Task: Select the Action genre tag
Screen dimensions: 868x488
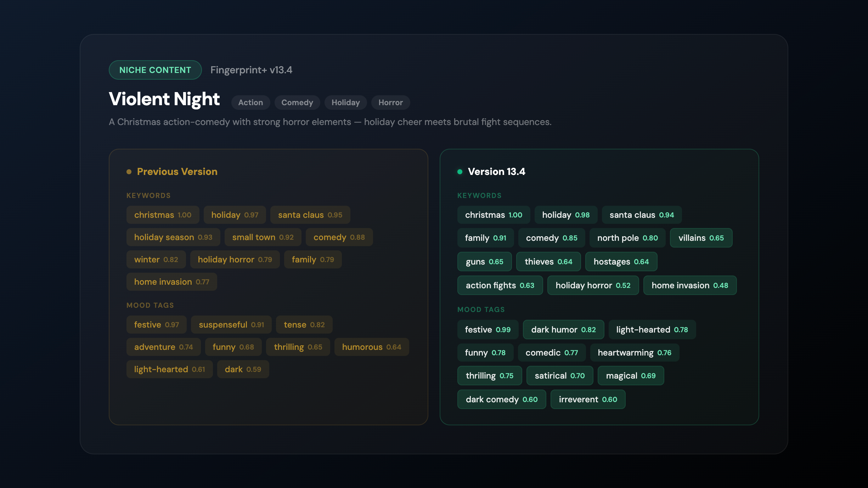Action: pos(250,103)
